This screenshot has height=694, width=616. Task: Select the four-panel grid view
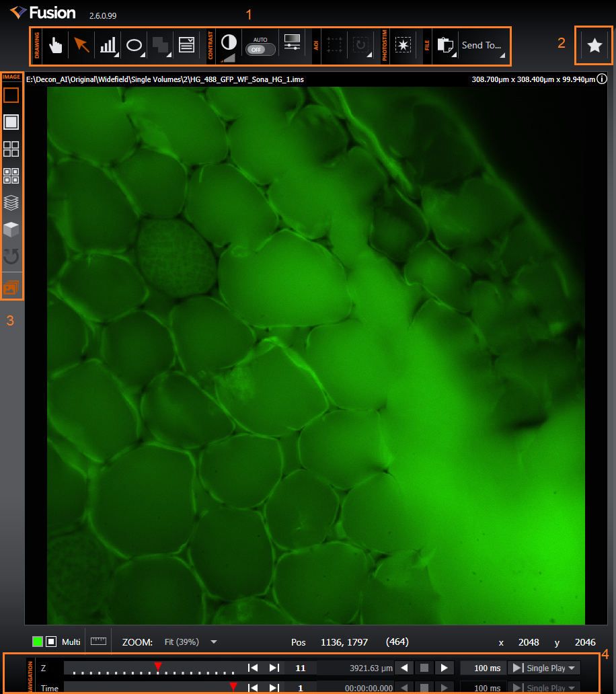click(x=11, y=149)
